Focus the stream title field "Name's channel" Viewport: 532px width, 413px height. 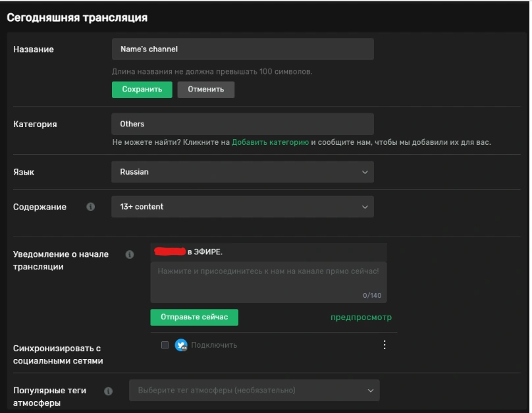(242, 49)
